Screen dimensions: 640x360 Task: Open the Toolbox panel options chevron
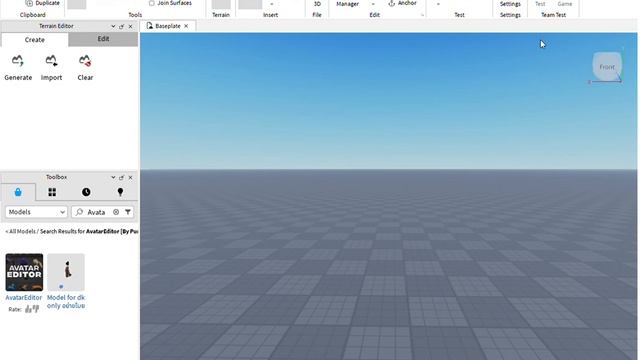coord(113,178)
